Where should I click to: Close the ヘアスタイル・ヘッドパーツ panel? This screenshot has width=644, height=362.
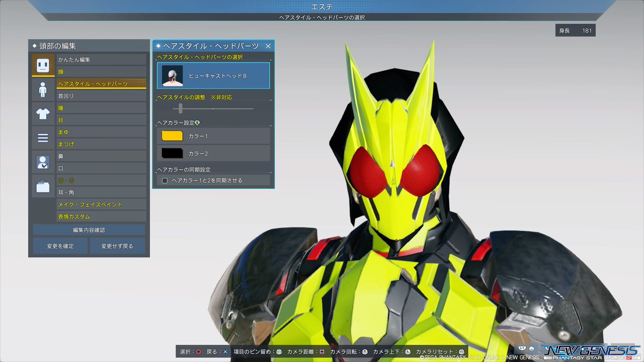[268, 46]
